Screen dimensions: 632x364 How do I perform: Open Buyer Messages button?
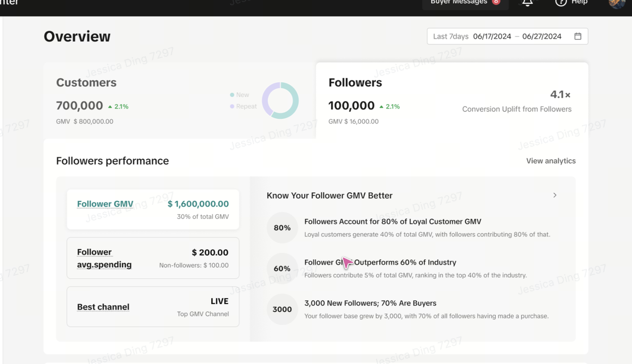coord(465,3)
